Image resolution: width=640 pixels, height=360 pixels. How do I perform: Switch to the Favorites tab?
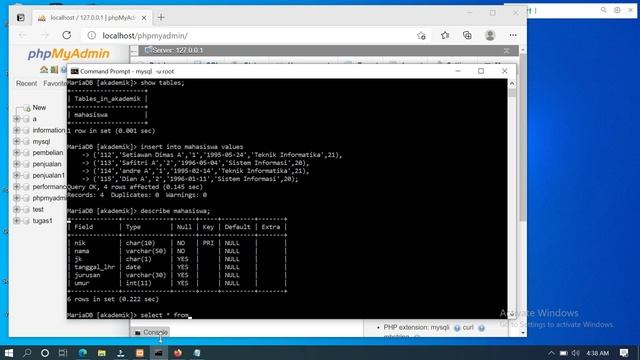(55, 83)
